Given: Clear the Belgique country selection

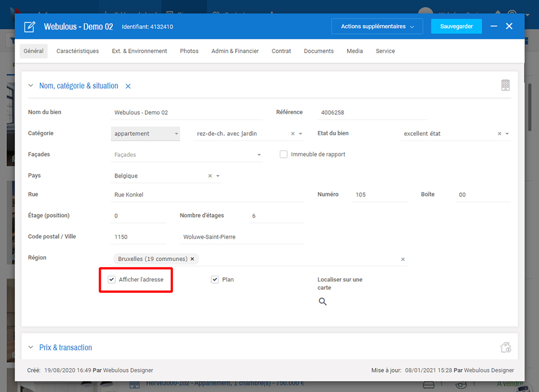Looking at the screenshot, I should click(210, 176).
